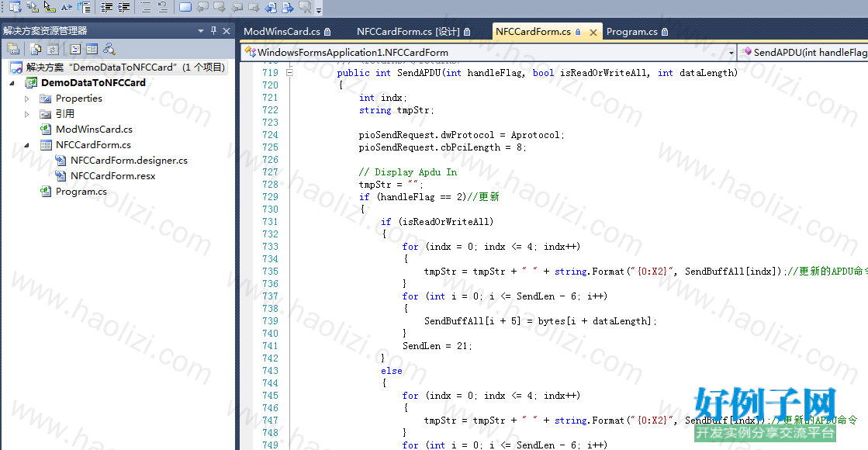Image resolution: width=868 pixels, height=450 pixels.
Task: Open the SendAPDU member dropdown
Action: click(x=804, y=53)
